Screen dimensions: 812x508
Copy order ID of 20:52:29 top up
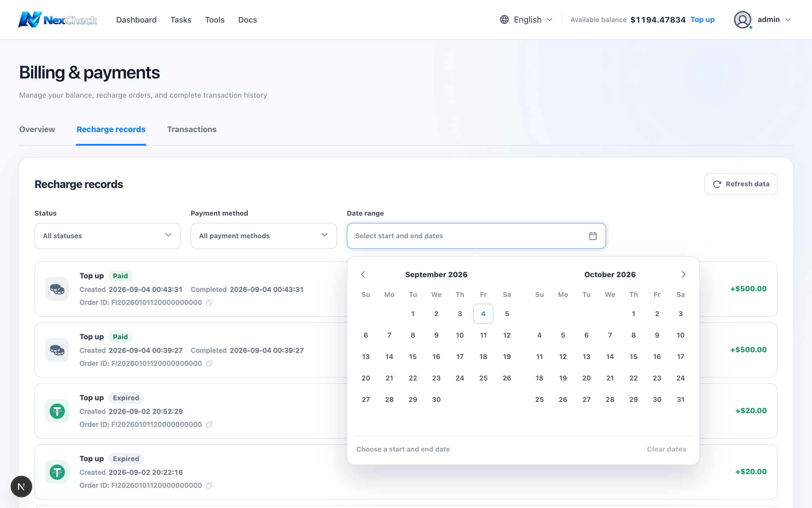209,425
